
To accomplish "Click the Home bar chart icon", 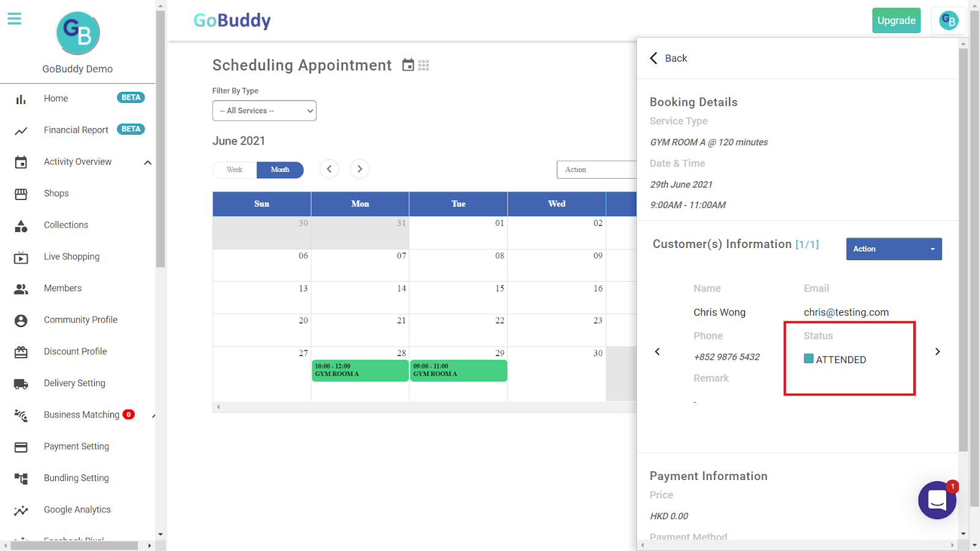I will click(21, 99).
